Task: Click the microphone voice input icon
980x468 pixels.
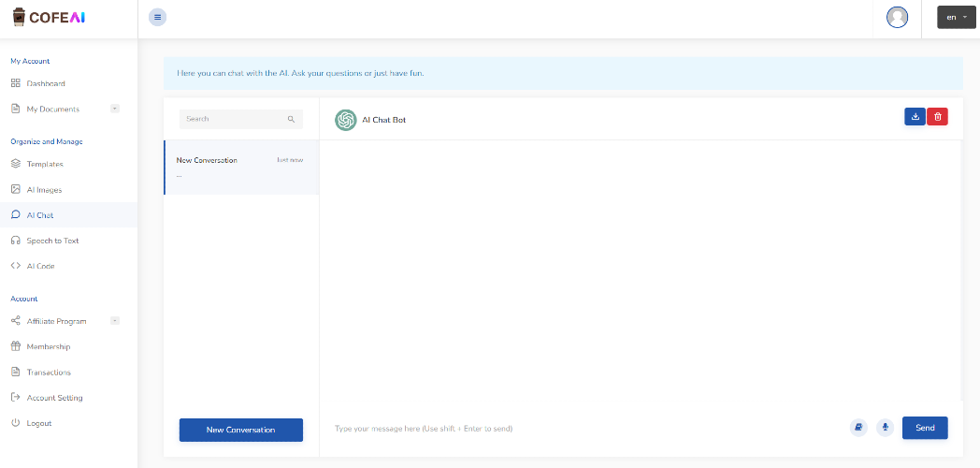Action: (x=885, y=428)
